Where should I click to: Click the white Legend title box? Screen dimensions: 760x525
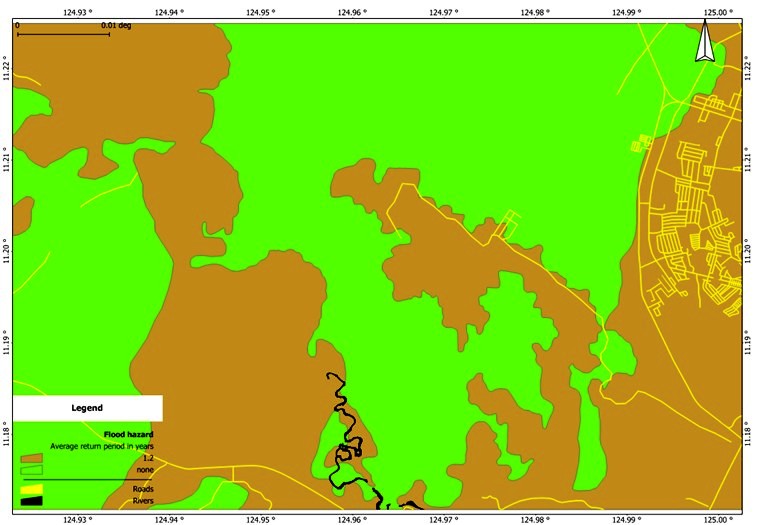87,408
